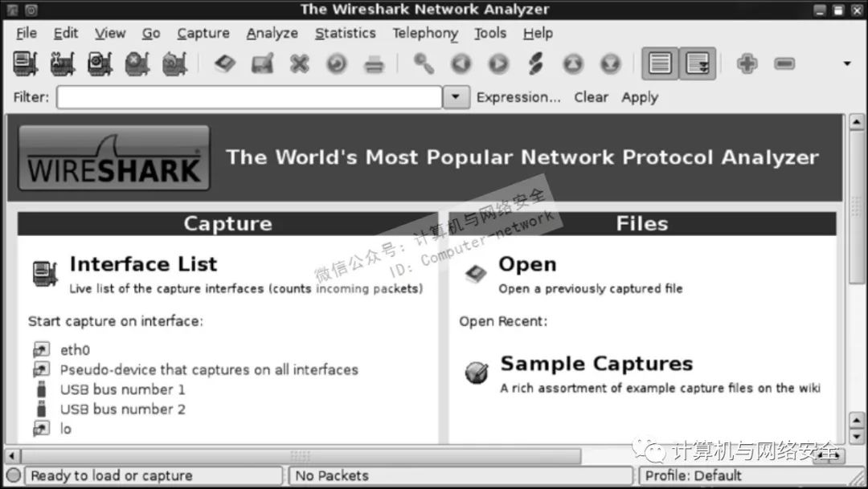Click the Open file heading link

[x=527, y=264]
